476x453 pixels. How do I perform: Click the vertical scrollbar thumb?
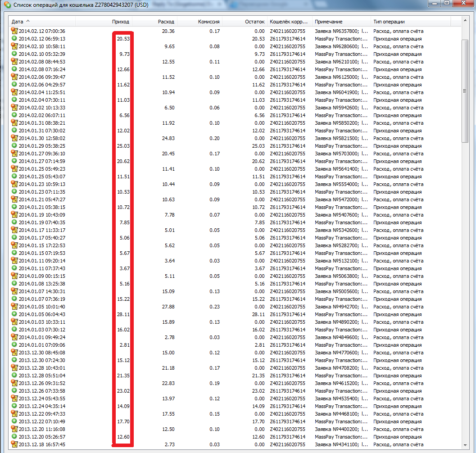pos(465,91)
